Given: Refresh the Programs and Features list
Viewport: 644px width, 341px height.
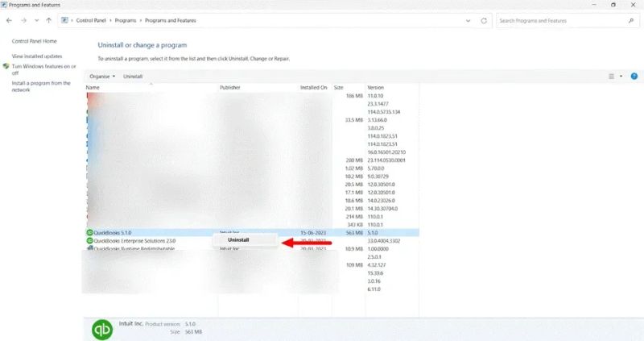Looking at the screenshot, I should (x=484, y=21).
